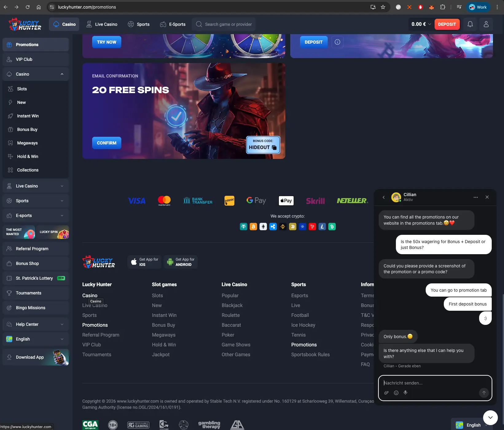Viewport: 504px width, 430px height.
Task: Click the Ethereum crypto icon
Action: click(263, 227)
